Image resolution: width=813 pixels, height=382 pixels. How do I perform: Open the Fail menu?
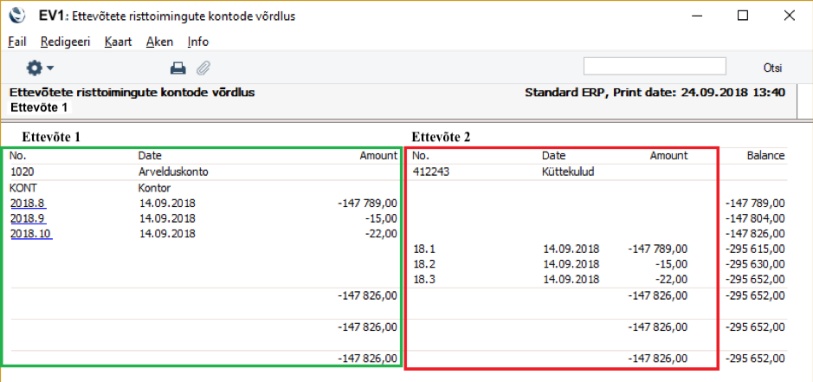pyautogui.click(x=17, y=42)
